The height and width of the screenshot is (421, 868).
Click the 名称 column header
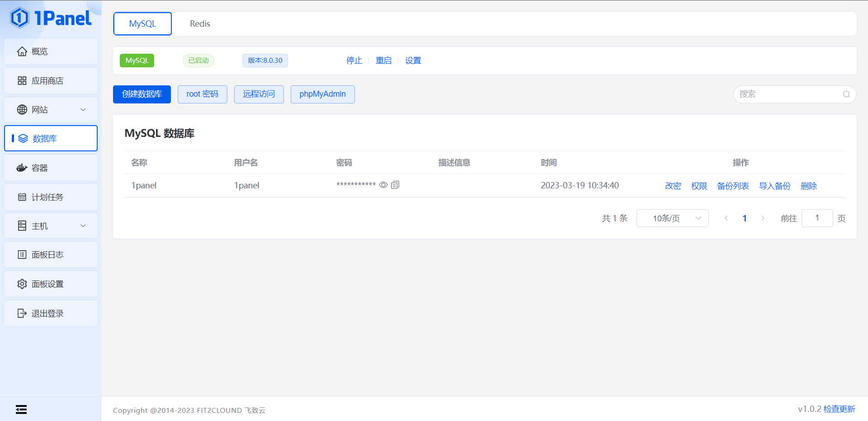tap(139, 163)
